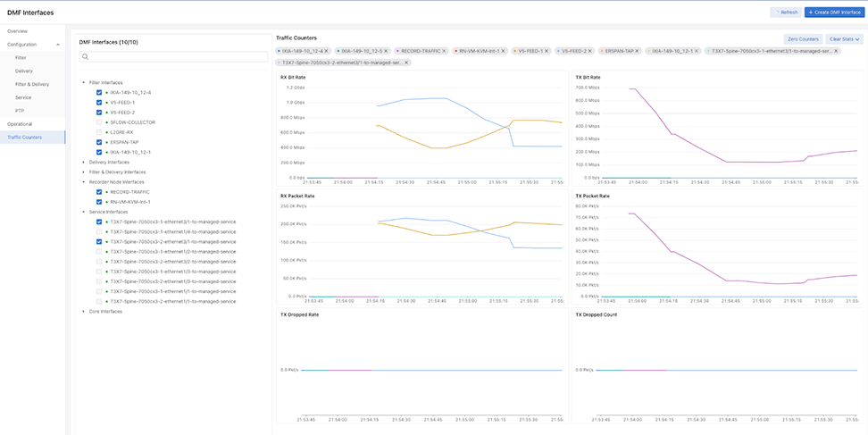Expand the Delivery Interfaces tree group
The height and width of the screenshot is (435, 868).
83,163
